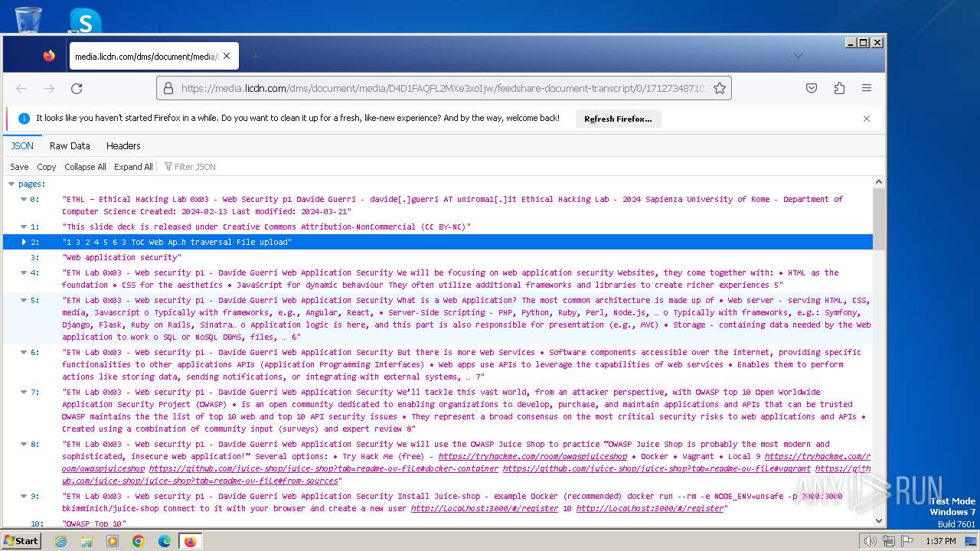Open Recycle Bin on desktop

pos(28,19)
